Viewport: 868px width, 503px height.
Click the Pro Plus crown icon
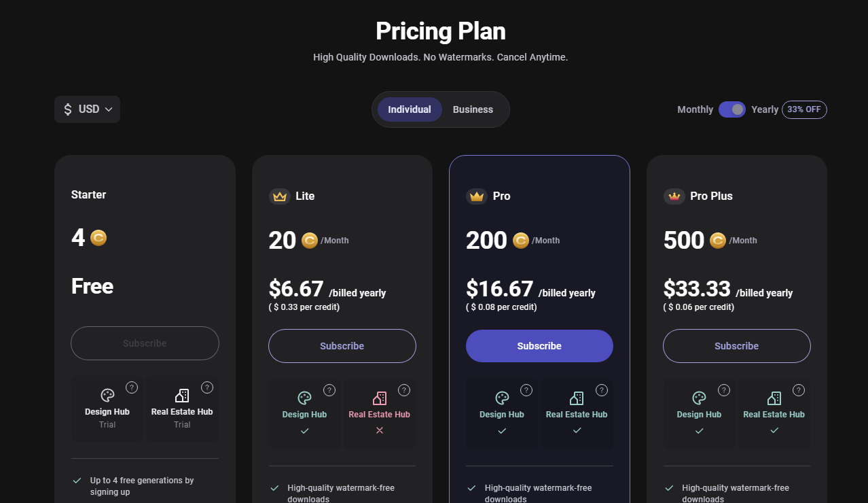coord(674,196)
